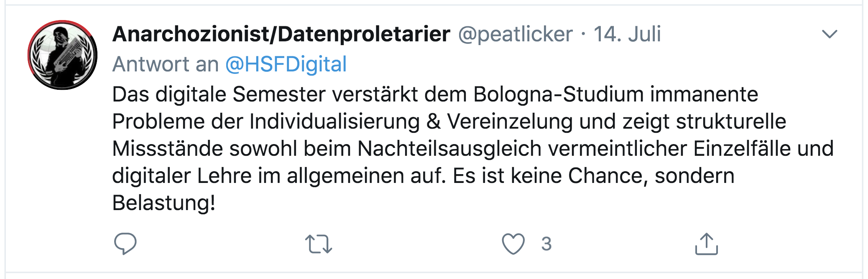This screenshot has width=868, height=279.
Task: Click the word 'Vereinzelung' in the tweet
Action: 510,122
